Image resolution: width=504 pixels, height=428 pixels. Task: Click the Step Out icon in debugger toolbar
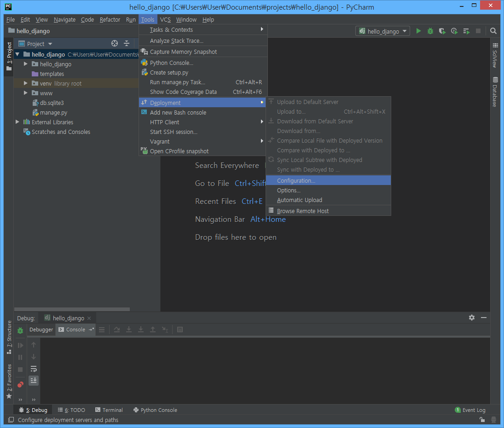(153, 330)
